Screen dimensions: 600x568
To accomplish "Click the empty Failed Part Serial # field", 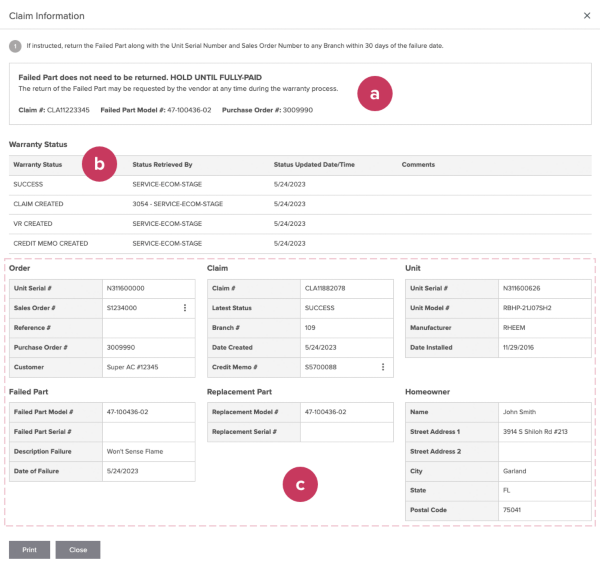I will (x=148, y=431).
